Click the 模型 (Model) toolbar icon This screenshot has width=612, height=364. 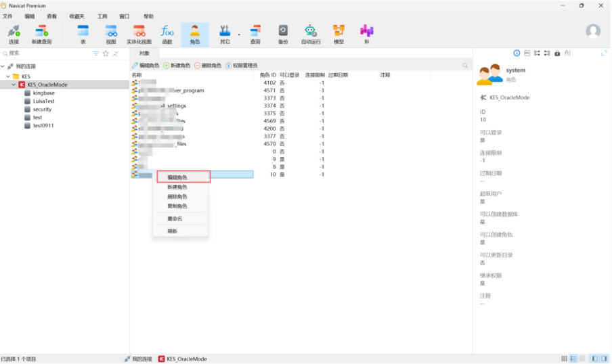(x=338, y=34)
